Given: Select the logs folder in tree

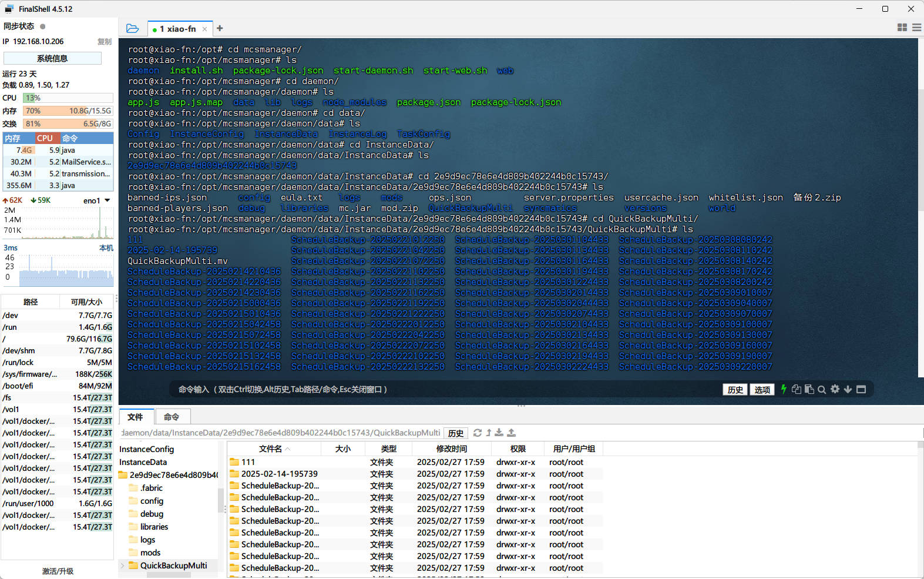Looking at the screenshot, I should point(142,540).
